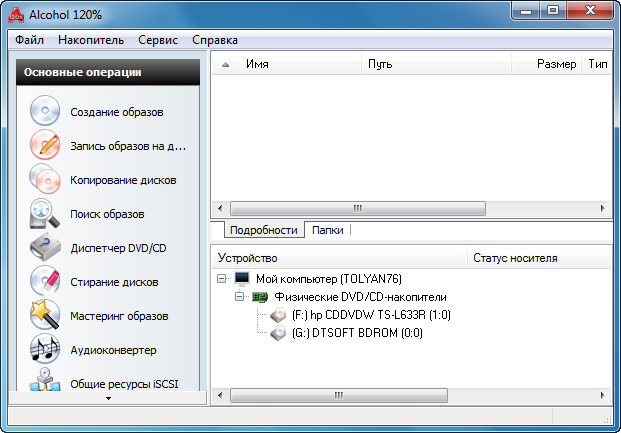The height and width of the screenshot is (433, 621).
Task: Click the Alcohol 120% logo in title bar
Action: [x=16, y=15]
